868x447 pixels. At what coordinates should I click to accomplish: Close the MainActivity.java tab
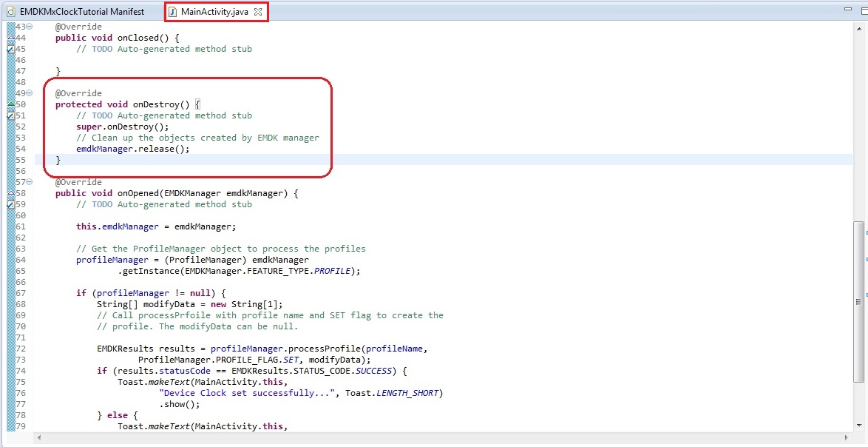point(257,12)
